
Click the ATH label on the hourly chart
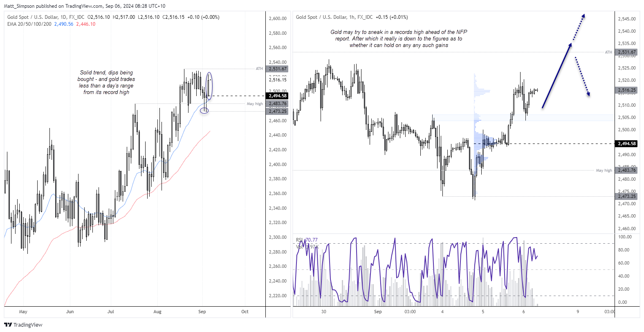608,52
